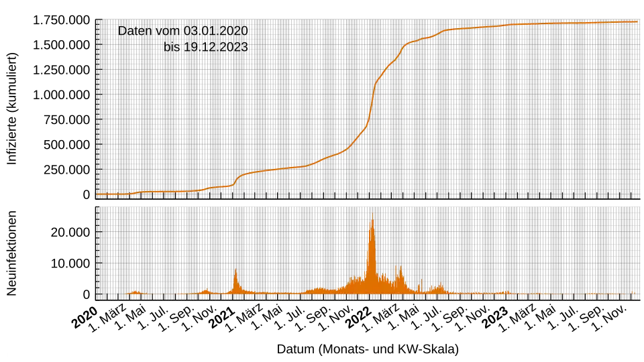Click the last '1. Nov.' date label
This screenshot has height=362, width=644.
click(x=612, y=319)
